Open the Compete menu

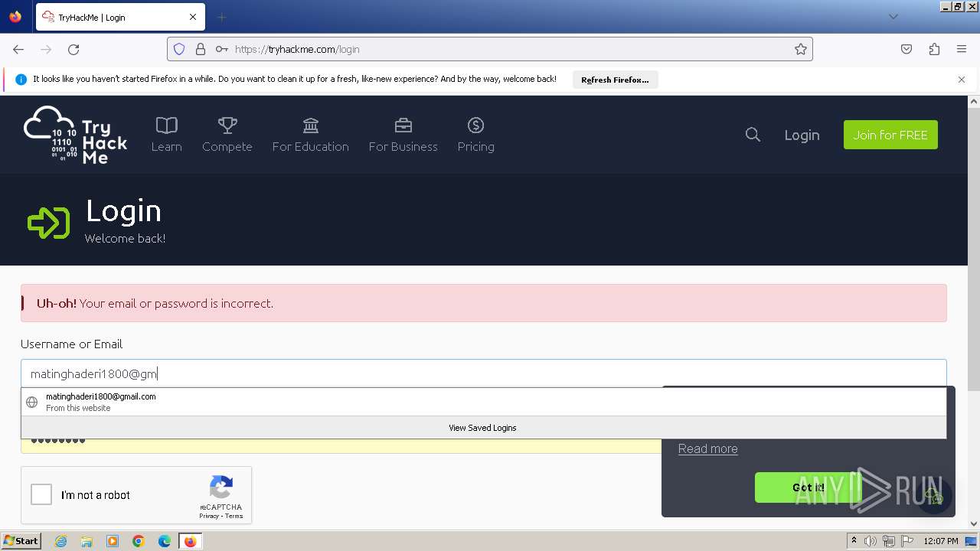227,135
